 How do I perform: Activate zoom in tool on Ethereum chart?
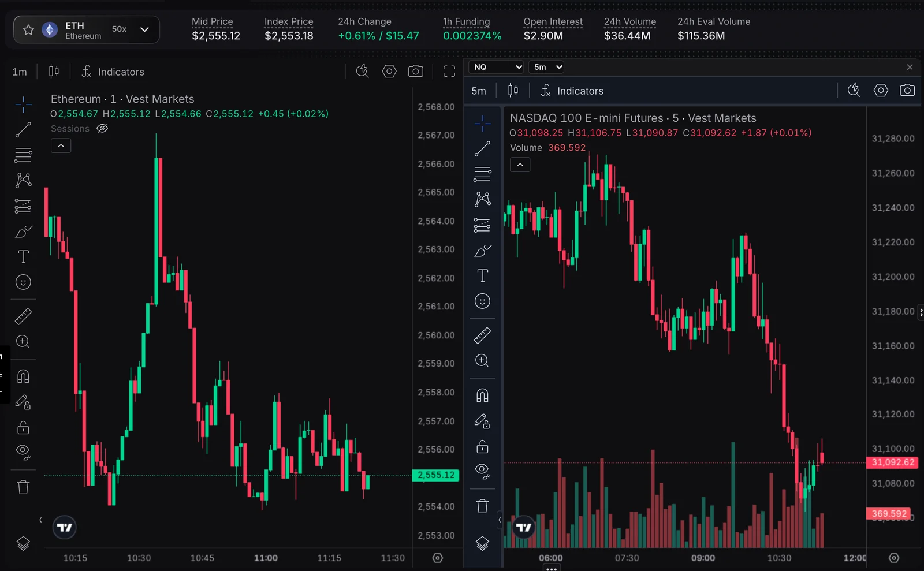coord(23,342)
